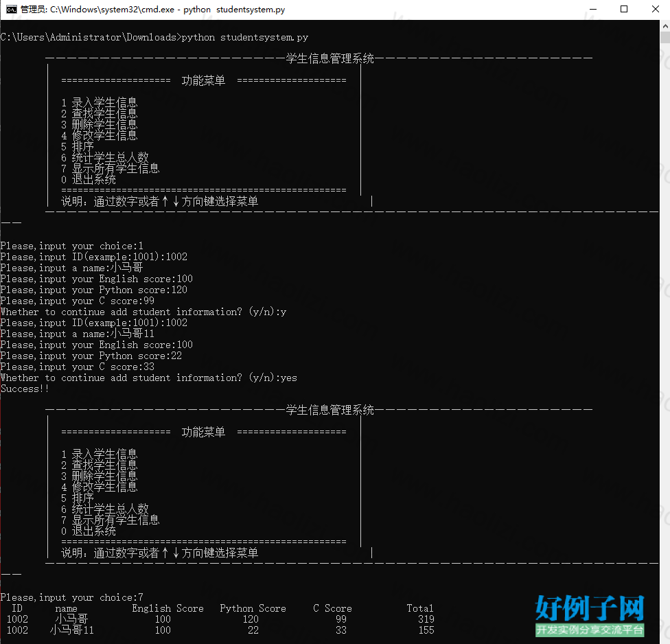The width and height of the screenshot is (670, 644).
Task: Click the vertical scrollbar thumb
Action: click(665, 38)
